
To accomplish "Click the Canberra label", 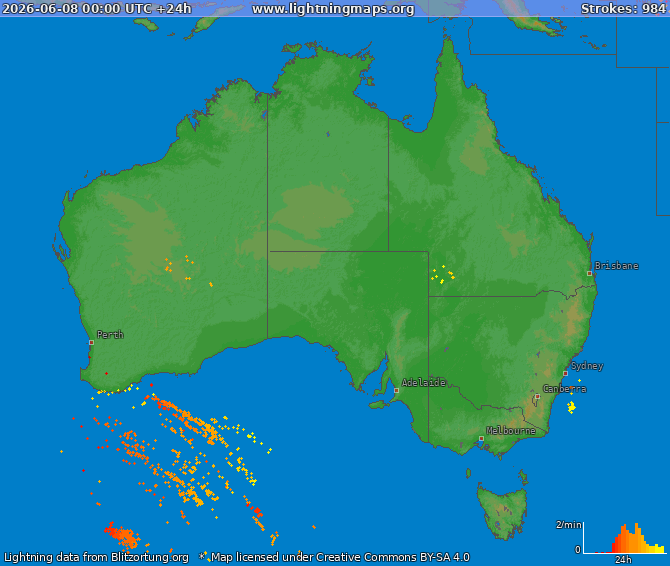I will coord(564,389).
